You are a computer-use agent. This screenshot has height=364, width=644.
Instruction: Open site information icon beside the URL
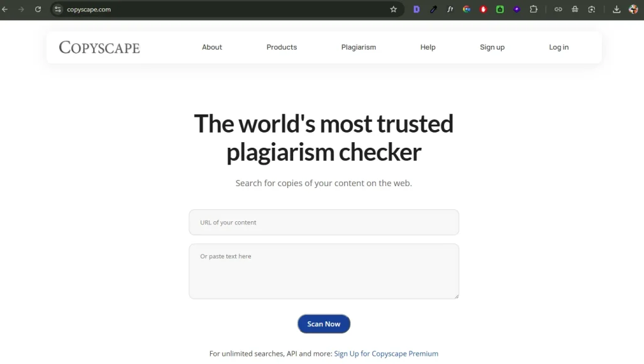point(58,9)
